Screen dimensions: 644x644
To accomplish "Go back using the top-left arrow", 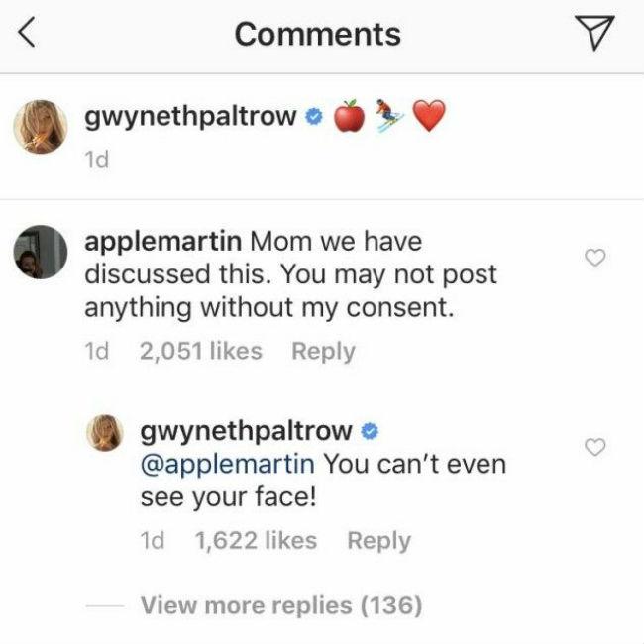I will (x=29, y=35).
